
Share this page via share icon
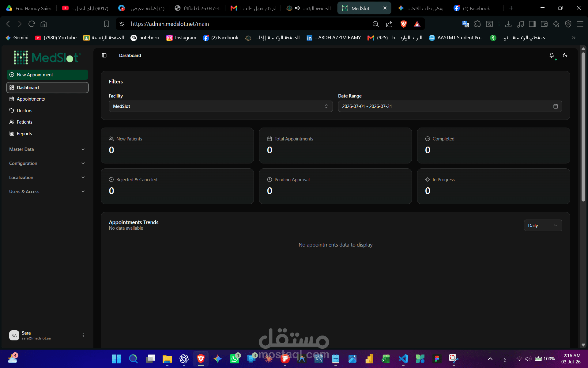[389, 24]
